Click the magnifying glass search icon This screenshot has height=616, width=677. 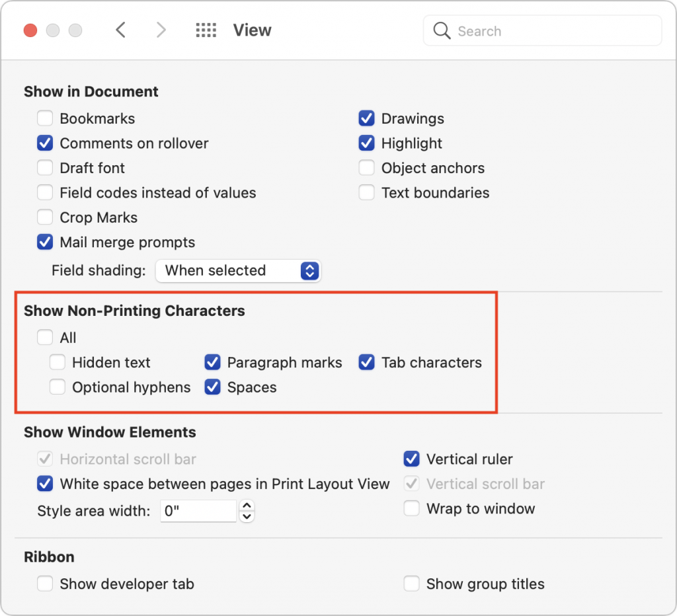pos(442,30)
